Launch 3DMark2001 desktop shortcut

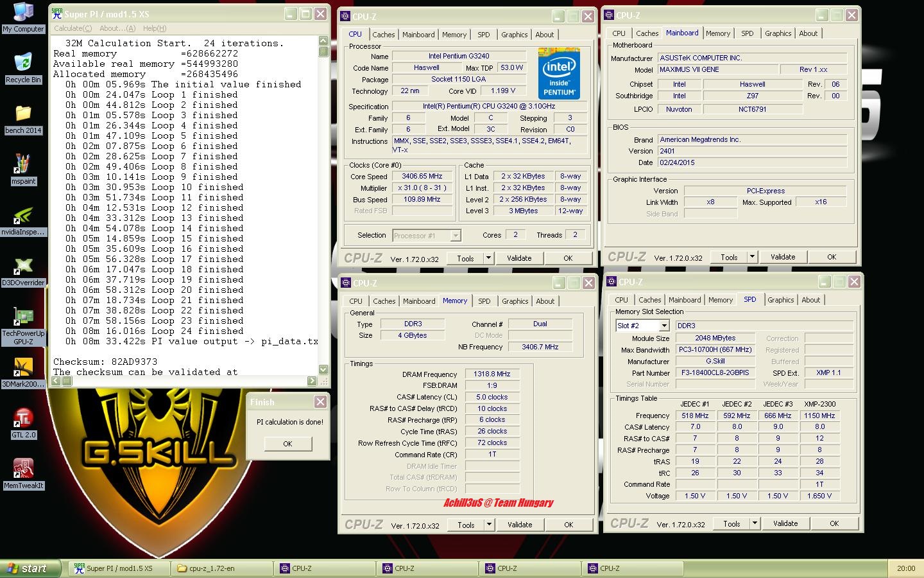(x=23, y=372)
